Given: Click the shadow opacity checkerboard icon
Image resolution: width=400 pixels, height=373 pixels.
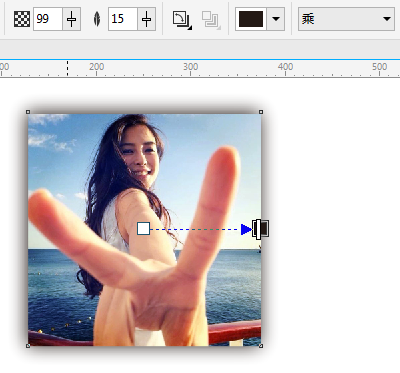Looking at the screenshot, I should click(22, 19).
